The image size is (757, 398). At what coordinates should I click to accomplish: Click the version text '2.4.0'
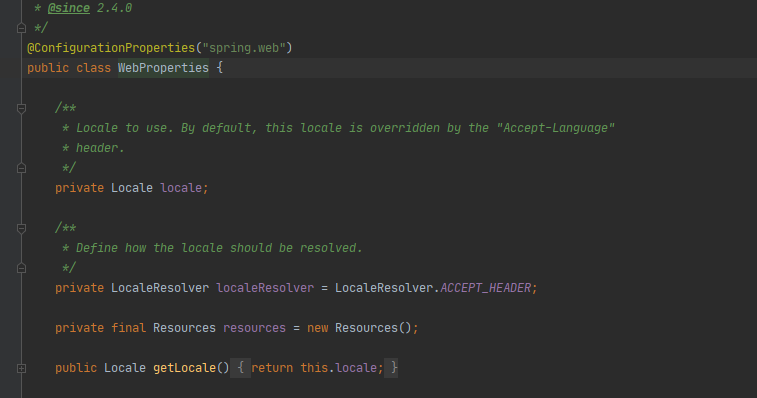click(114, 8)
